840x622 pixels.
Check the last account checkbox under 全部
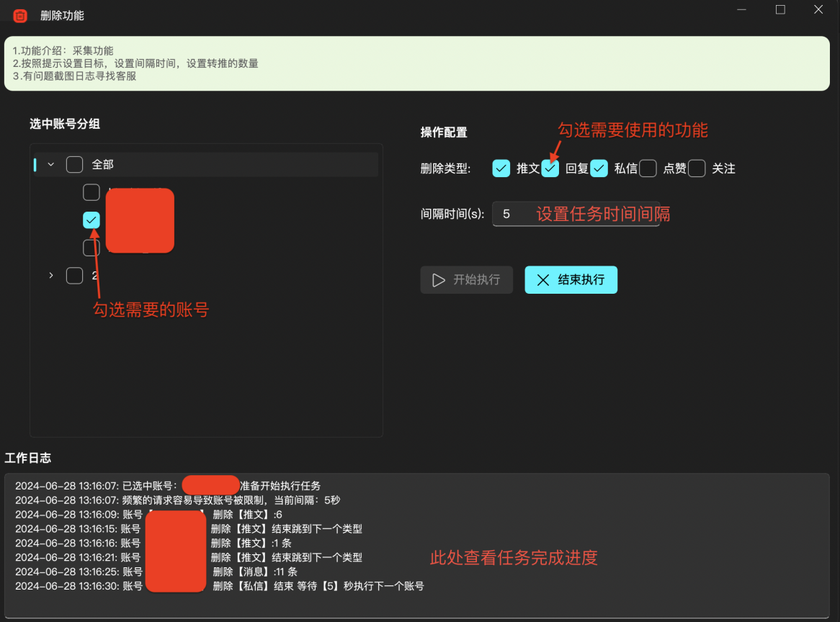pyautogui.click(x=91, y=248)
